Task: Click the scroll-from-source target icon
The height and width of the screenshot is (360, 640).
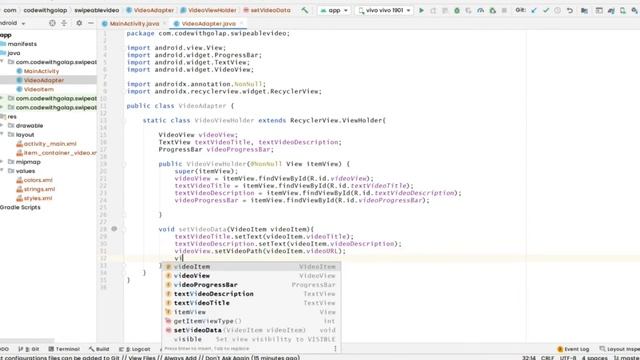Action: pos(52,23)
